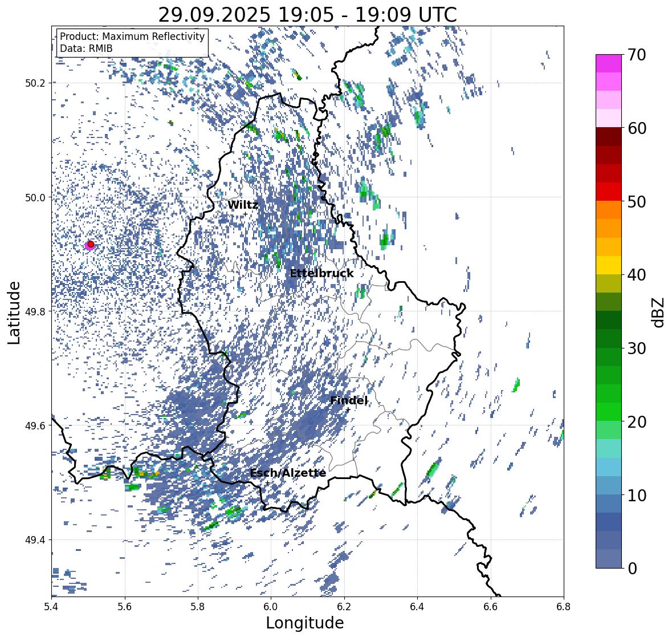Click the 'Data: RMIB' legend text
672x637 pixels.
[x=86, y=48]
